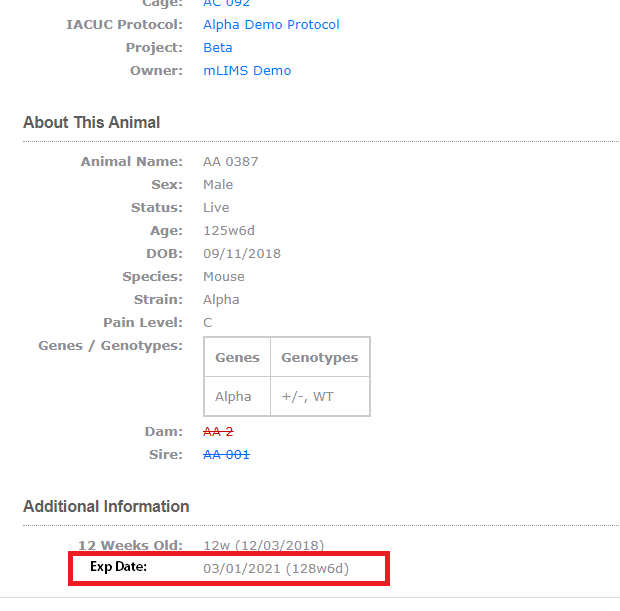The image size is (620, 611).
Task: Click the IACUC Protocol label
Action: click(125, 25)
